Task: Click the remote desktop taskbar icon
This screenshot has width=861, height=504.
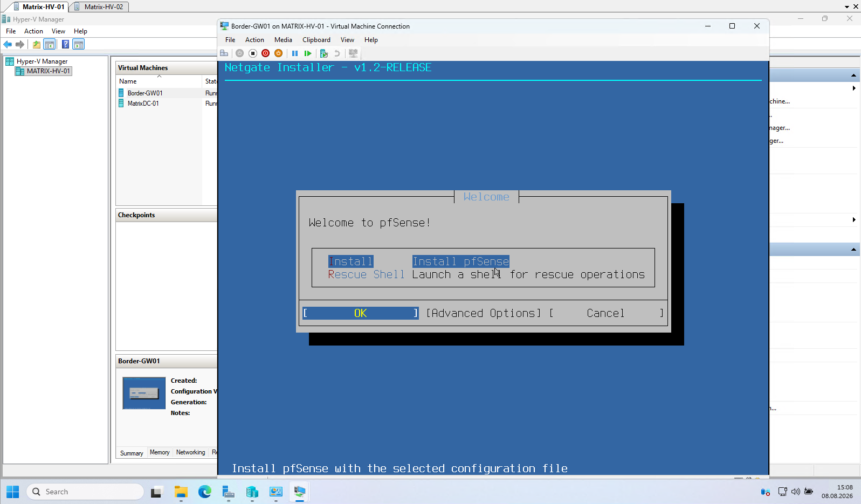Action: 276,492
